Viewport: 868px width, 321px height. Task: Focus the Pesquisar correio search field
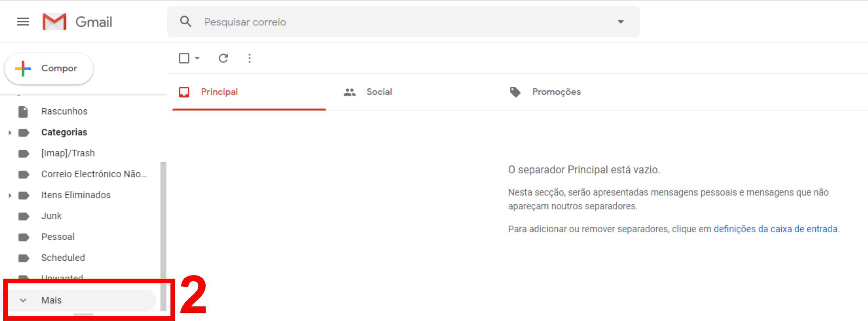point(404,22)
